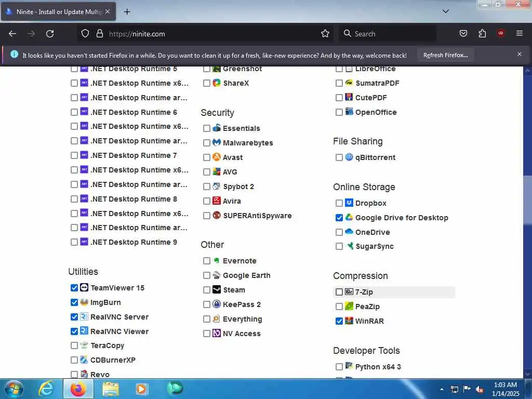Click the KeePass 2 icon

coord(217,304)
